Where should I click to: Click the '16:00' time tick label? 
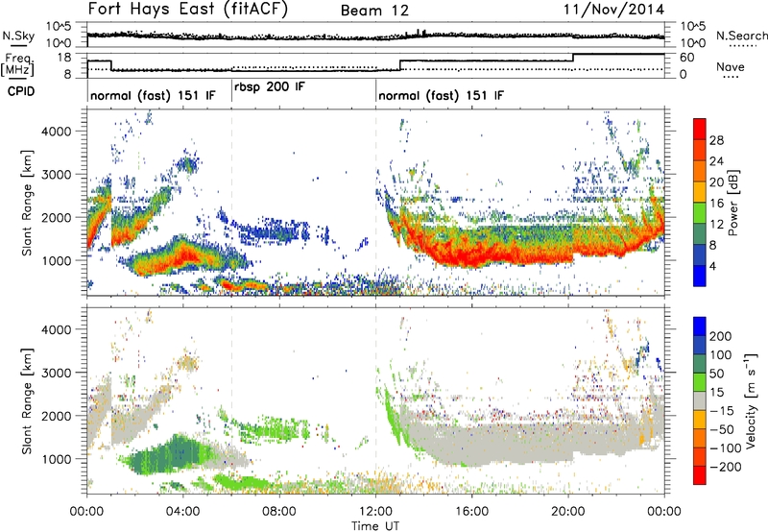pyautogui.click(x=471, y=512)
